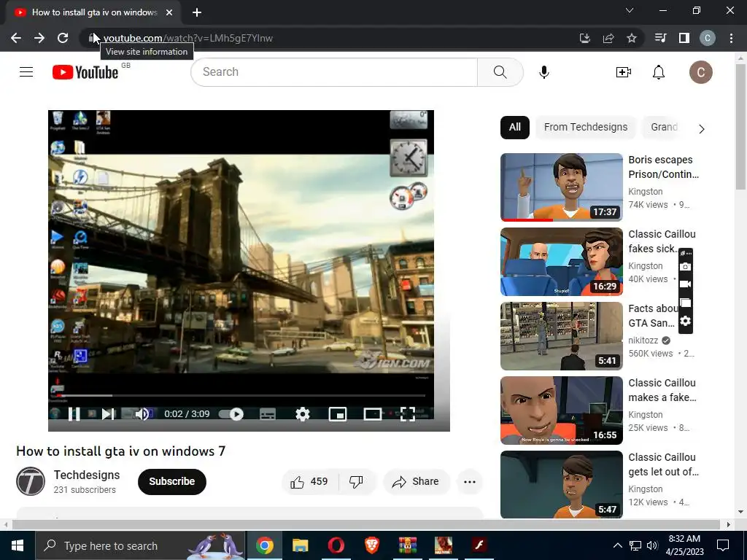The height and width of the screenshot is (560, 747).
Task: Open Classic Caillou fakes sick thumbnail
Action: tap(561, 262)
